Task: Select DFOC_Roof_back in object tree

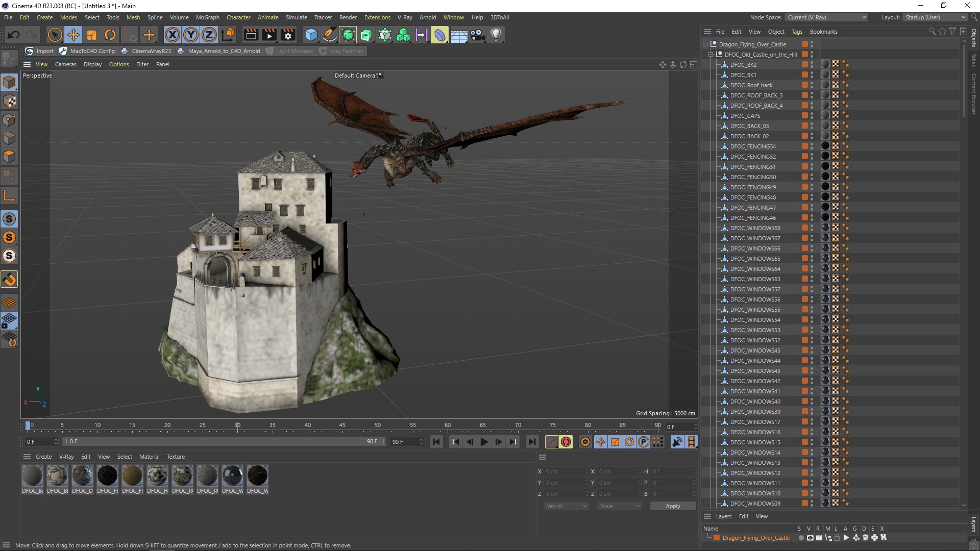Action: pyautogui.click(x=751, y=85)
